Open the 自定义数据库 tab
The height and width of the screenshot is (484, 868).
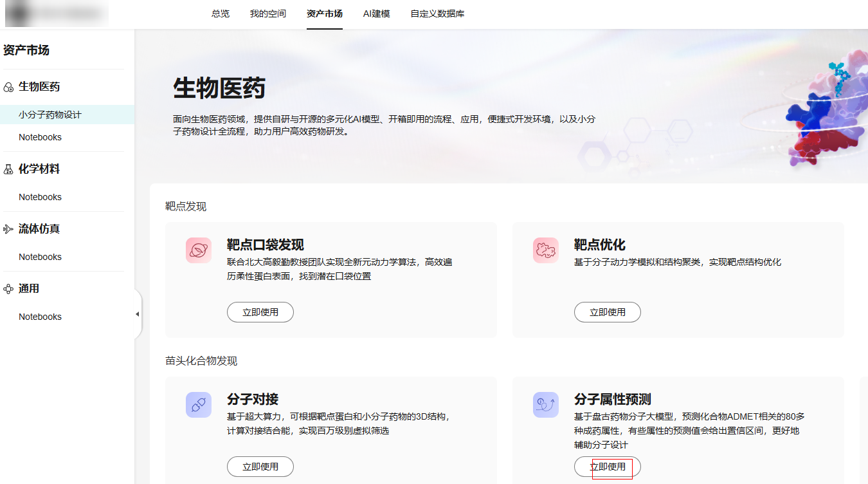(438, 14)
